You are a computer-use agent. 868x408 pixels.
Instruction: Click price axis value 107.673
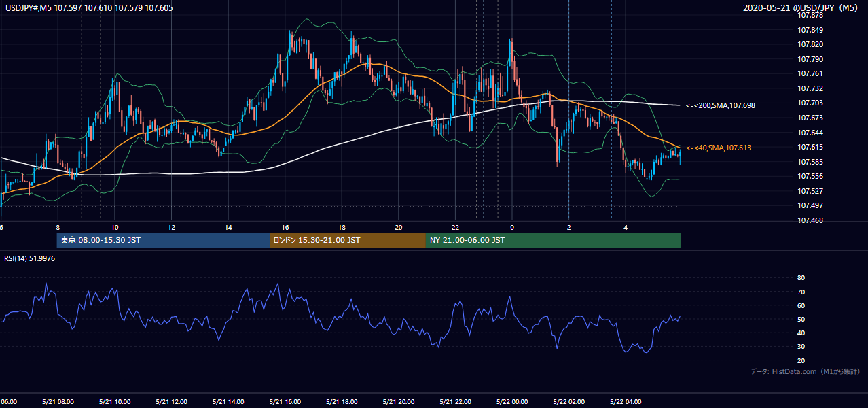(811, 118)
